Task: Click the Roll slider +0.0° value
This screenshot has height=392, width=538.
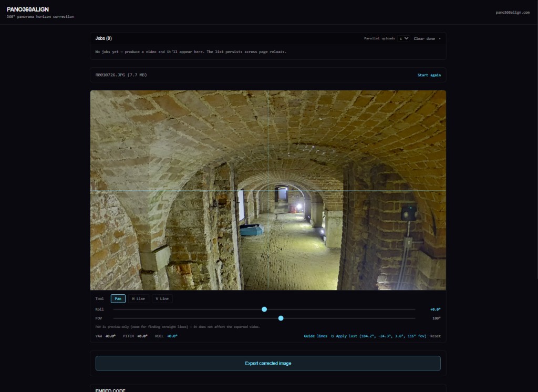Action: click(436, 310)
